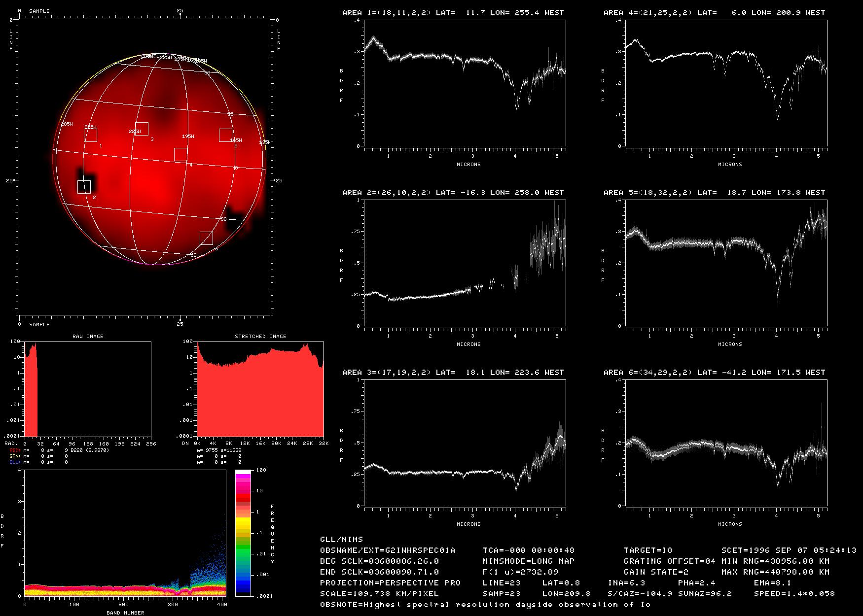Select the "BAND NUMBER" axis label

(126, 613)
